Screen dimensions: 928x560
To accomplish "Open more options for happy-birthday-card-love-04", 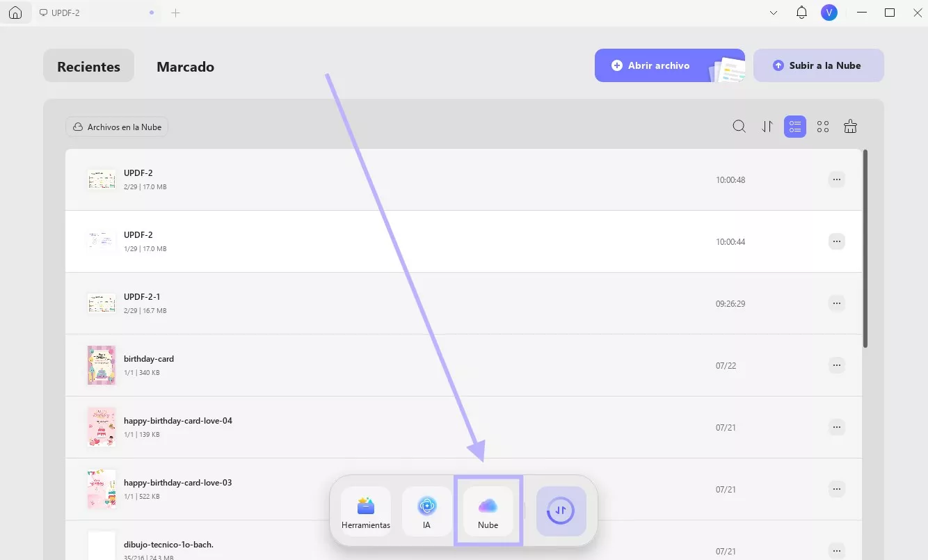I will point(836,427).
